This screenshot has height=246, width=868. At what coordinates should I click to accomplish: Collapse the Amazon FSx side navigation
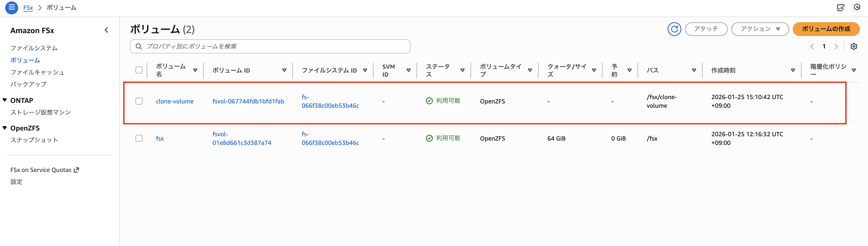106,30
